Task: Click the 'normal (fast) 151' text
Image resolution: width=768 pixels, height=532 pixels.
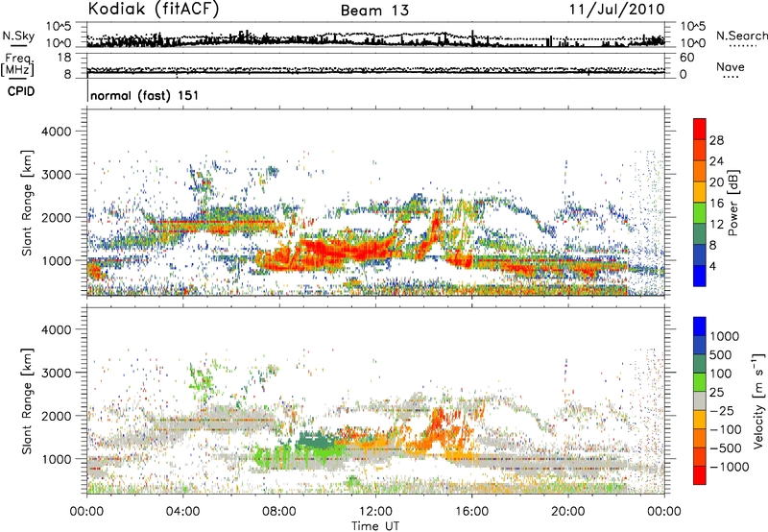Action: 145,95
